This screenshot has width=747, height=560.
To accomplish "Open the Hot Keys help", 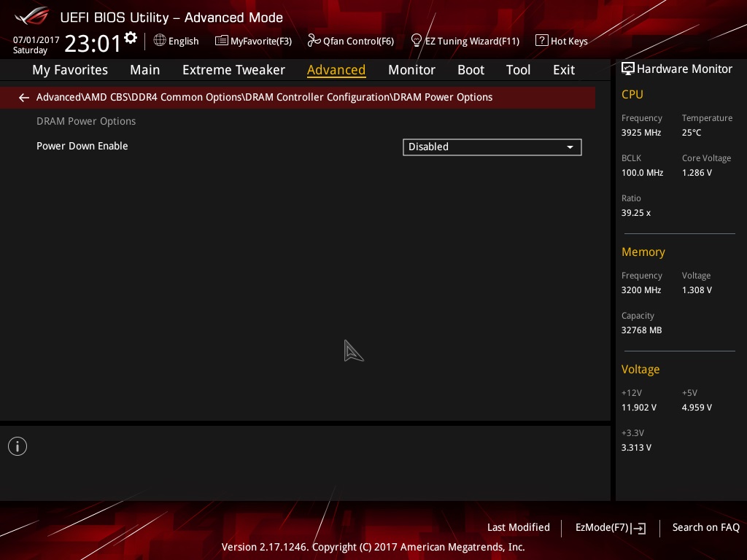I will click(562, 41).
